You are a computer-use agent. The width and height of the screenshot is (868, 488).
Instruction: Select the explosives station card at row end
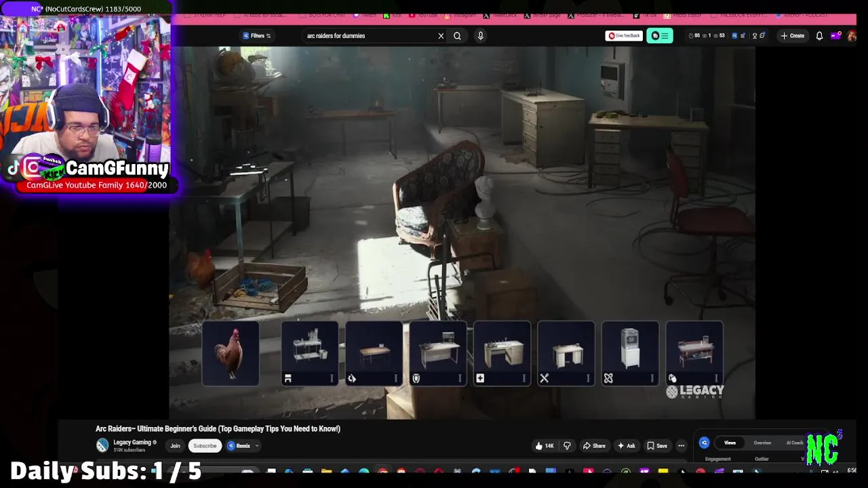tap(694, 354)
